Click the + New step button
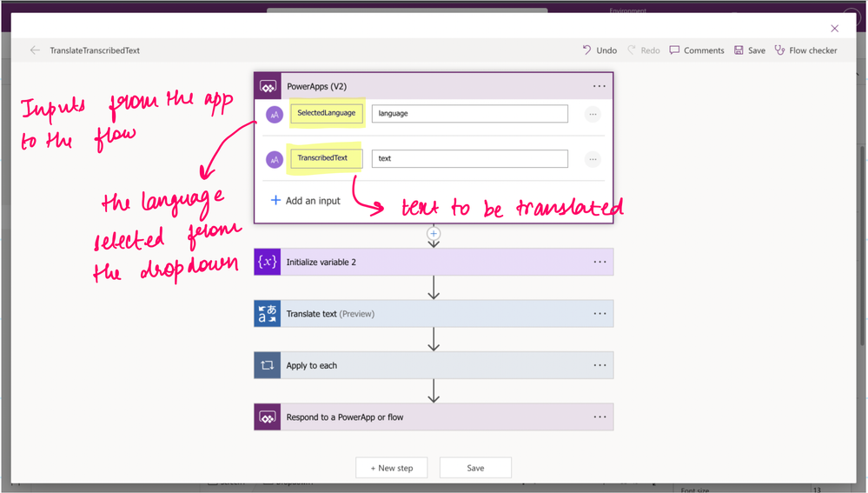This screenshot has height=493, width=868. 391,468
